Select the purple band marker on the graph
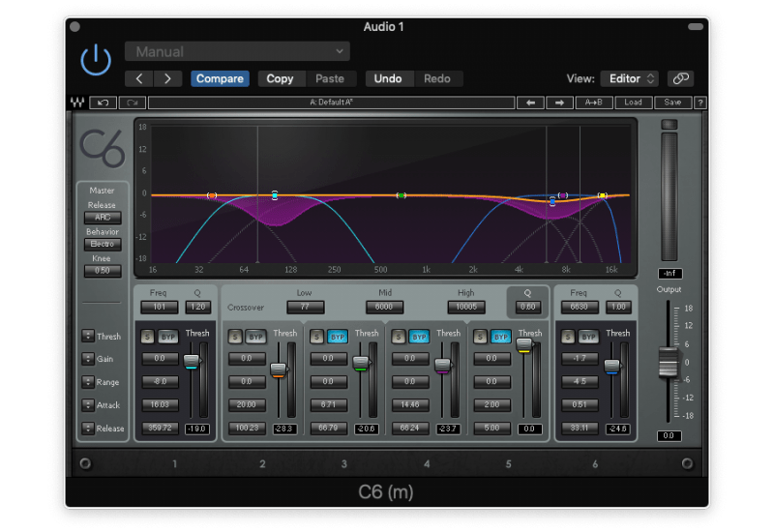Viewport: 774px width, 532px height. click(x=563, y=195)
